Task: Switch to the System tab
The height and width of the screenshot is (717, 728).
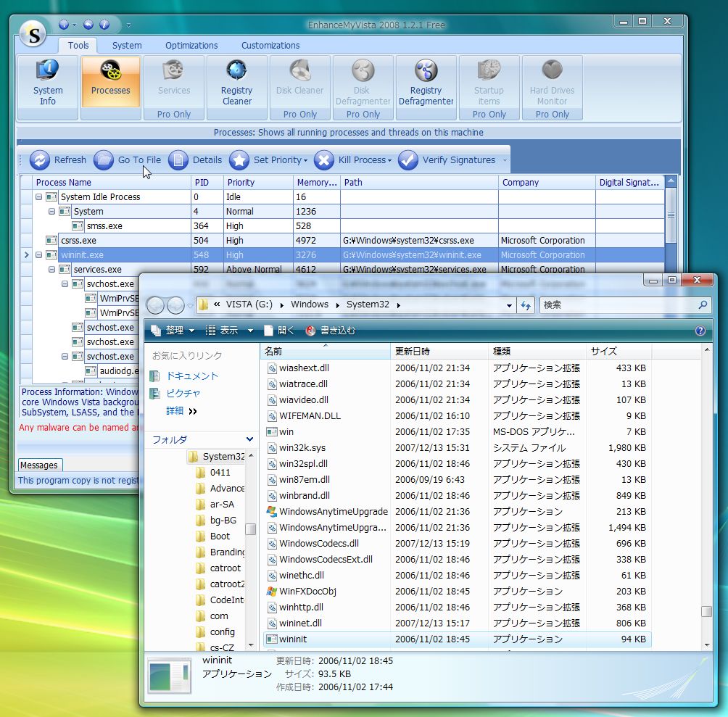Action: pyautogui.click(x=127, y=46)
